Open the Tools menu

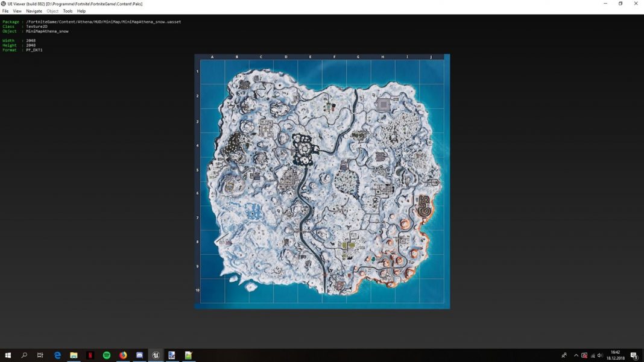(68, 11)
